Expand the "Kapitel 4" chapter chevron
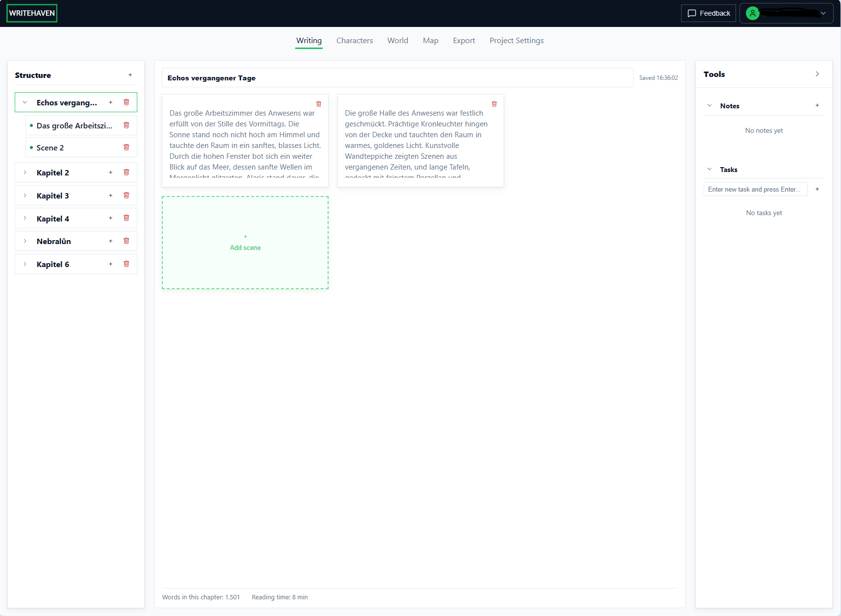This screenshot has height=616, width=841. tap(25, 218)
